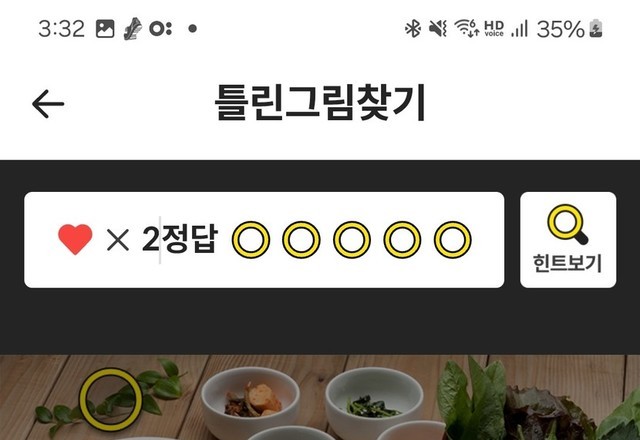640x440 pixels.
Task: Click the 정답 label text
Action: [189, 239]
